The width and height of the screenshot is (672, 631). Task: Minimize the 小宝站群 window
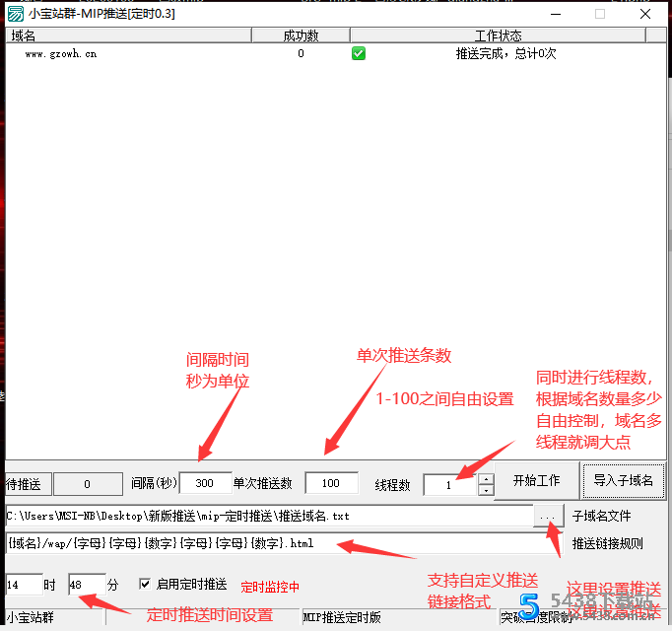[556, 14]
